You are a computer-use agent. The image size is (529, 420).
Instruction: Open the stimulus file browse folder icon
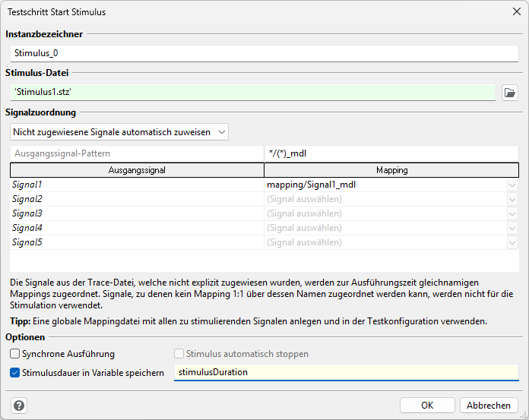pyautogui.click(x=510, y=93)
